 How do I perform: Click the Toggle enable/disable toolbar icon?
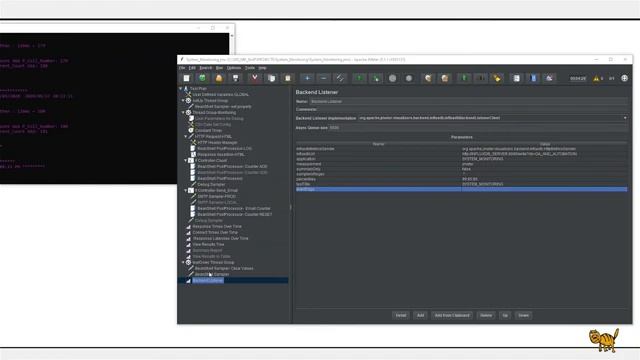[340, 78]
